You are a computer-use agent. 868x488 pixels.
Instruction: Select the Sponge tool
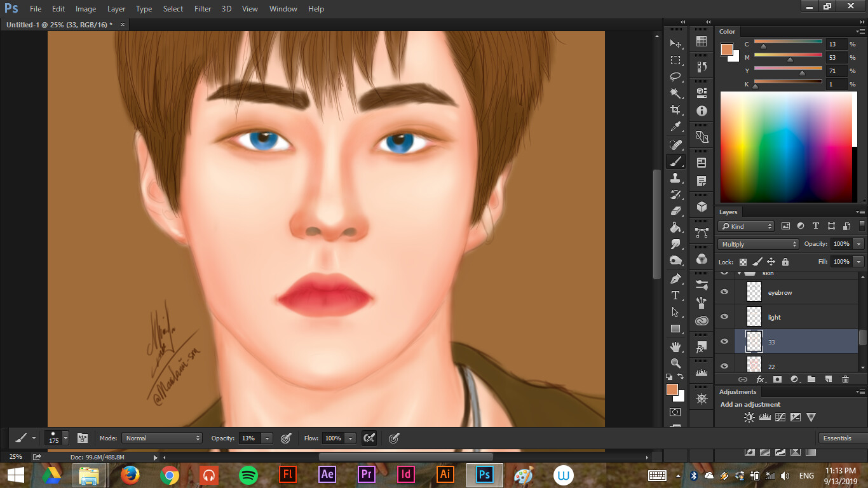coord(675,261)
